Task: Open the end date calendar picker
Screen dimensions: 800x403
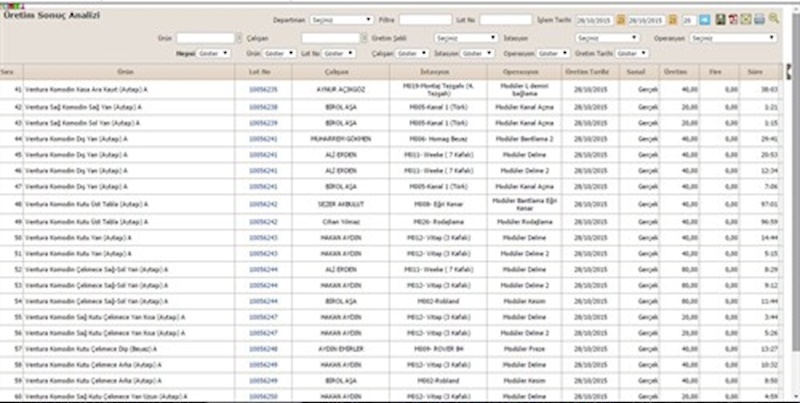Action: point(673,20)
